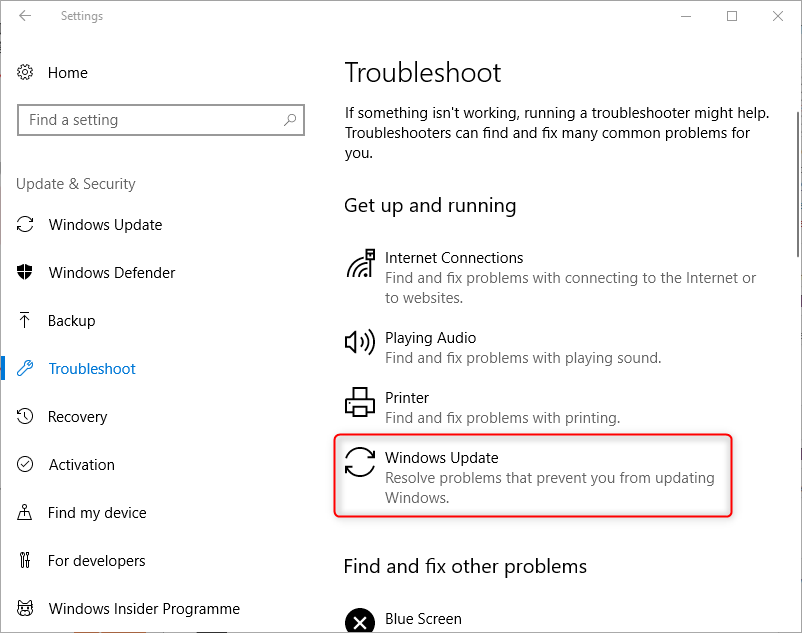Select the Playing Audio troubleshooter
Viewport: 802px width, 633px height.
[430, 338]
